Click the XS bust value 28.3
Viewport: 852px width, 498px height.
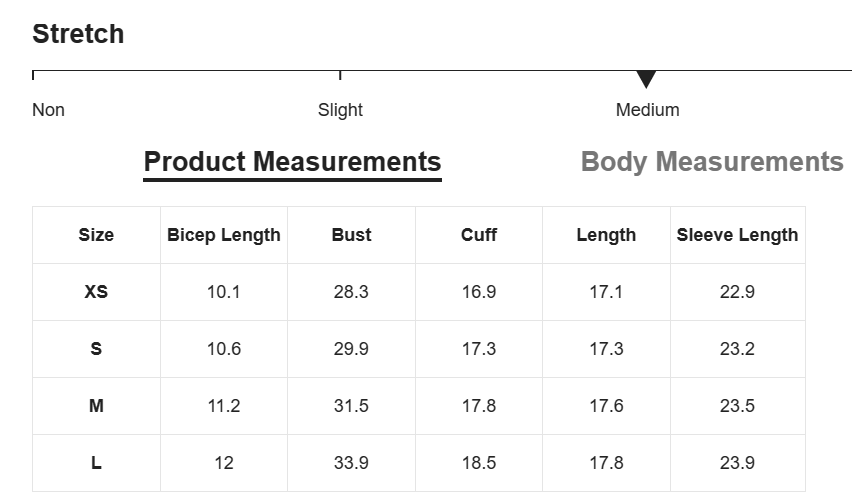[351, 292]
